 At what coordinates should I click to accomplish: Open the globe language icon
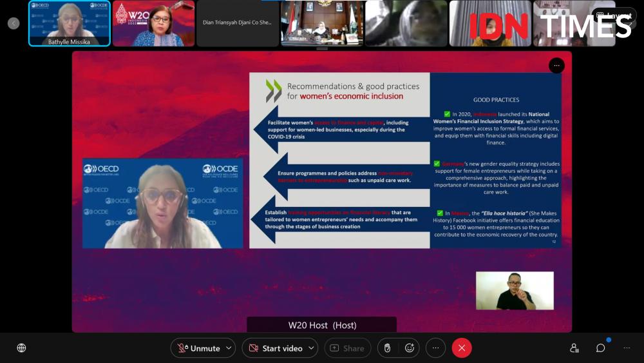21,348
